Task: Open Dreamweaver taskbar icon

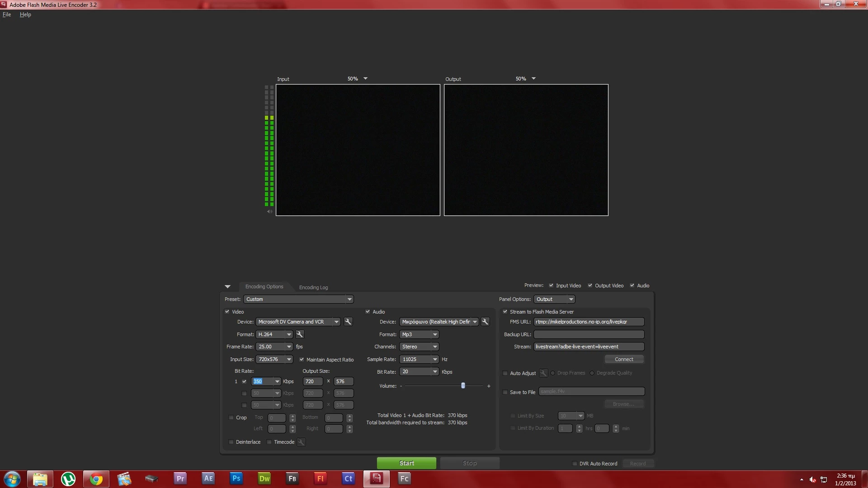Action: coord(264,479)
